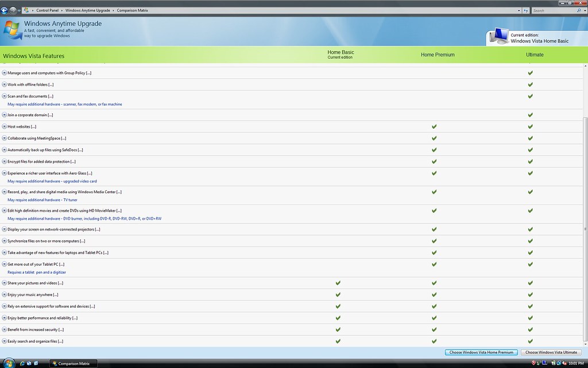This screenshot has height=368, width=588.
Task: Click the network status icon in tray
Action: click(x=559, y=363)
